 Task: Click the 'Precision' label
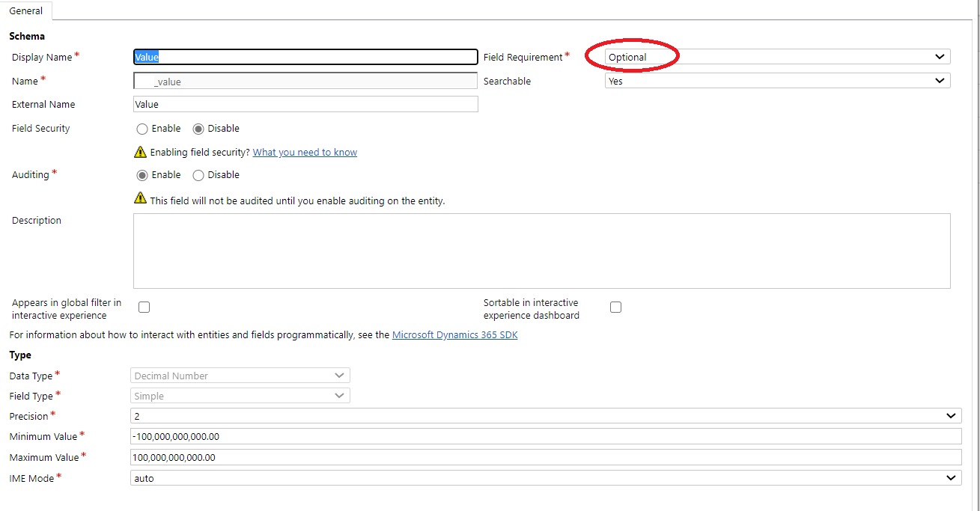[x=28, y=416]
